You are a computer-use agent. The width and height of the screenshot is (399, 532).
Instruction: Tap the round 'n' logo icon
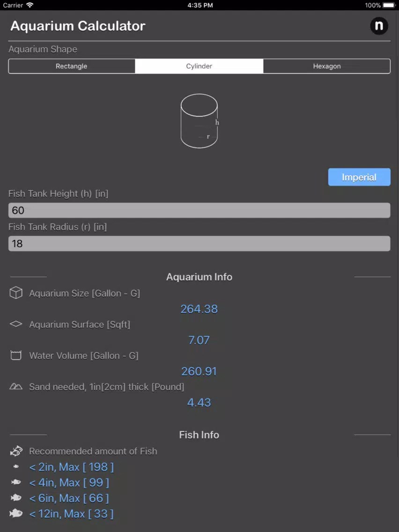379,26
